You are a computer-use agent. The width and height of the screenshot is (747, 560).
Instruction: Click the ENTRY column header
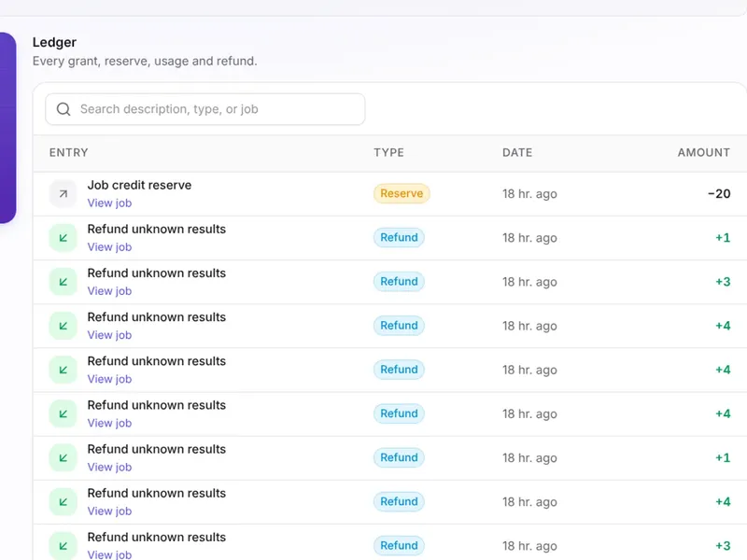tap(68, 152)
